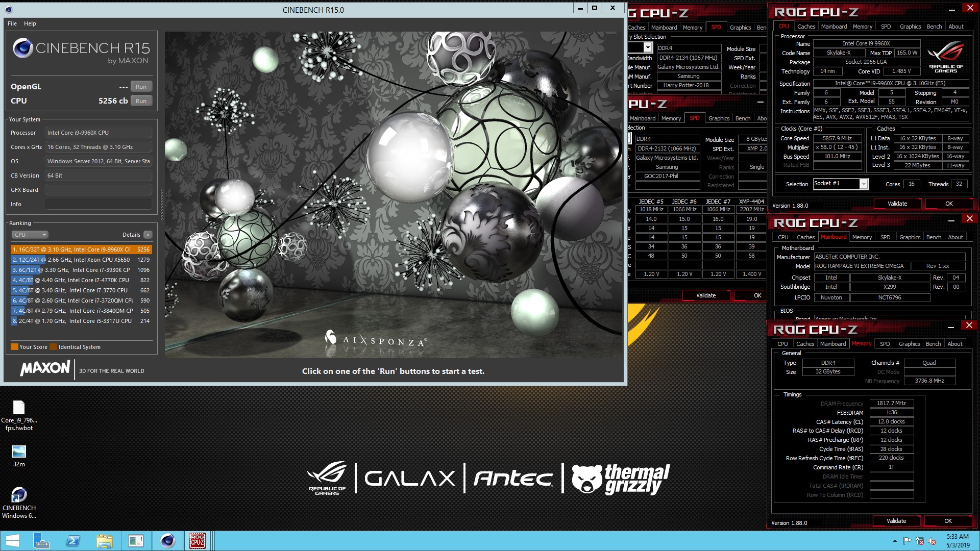Click the network flag tray icon
Viewport: 980px width, 551px height.
click(x=907, y=541)
